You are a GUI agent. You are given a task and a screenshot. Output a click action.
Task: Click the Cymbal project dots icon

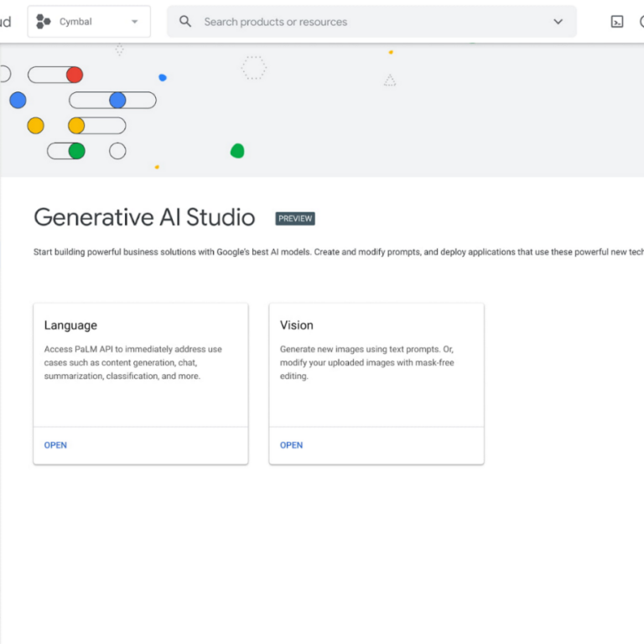click(x=44, y=22)
